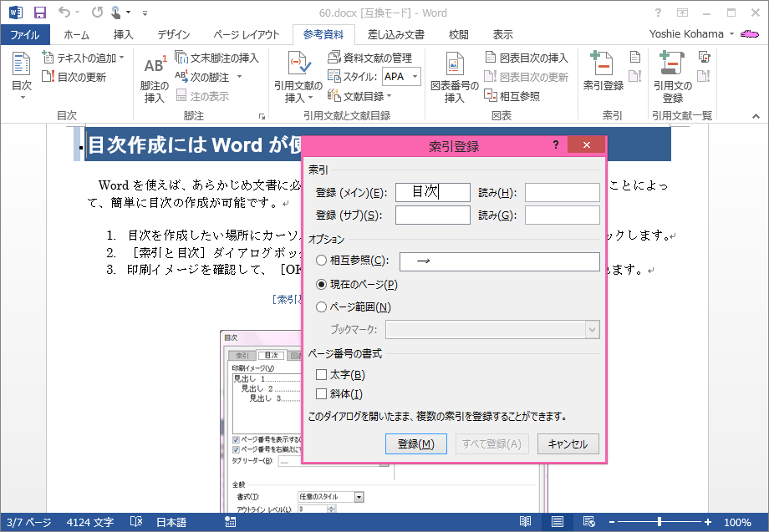Select the ページ範囲 radio button
The height and width of the screenshot is (532, 769).
tap(321, 307)
